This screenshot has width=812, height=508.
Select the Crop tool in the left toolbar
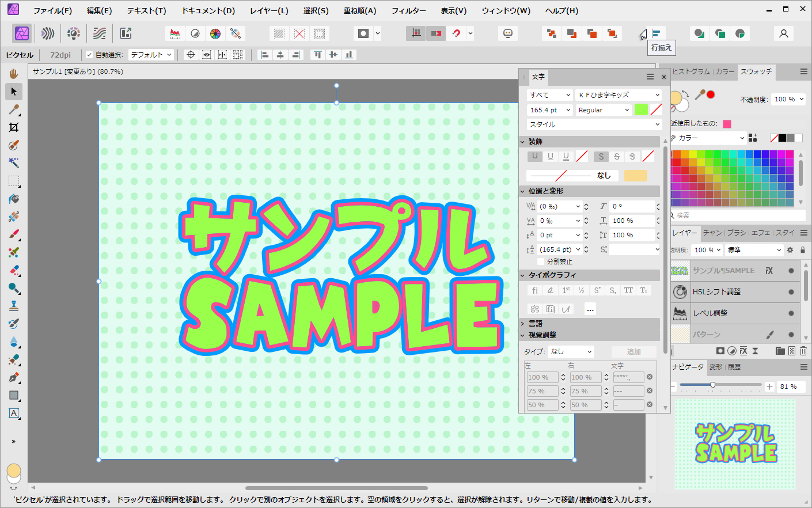point(14,127)
